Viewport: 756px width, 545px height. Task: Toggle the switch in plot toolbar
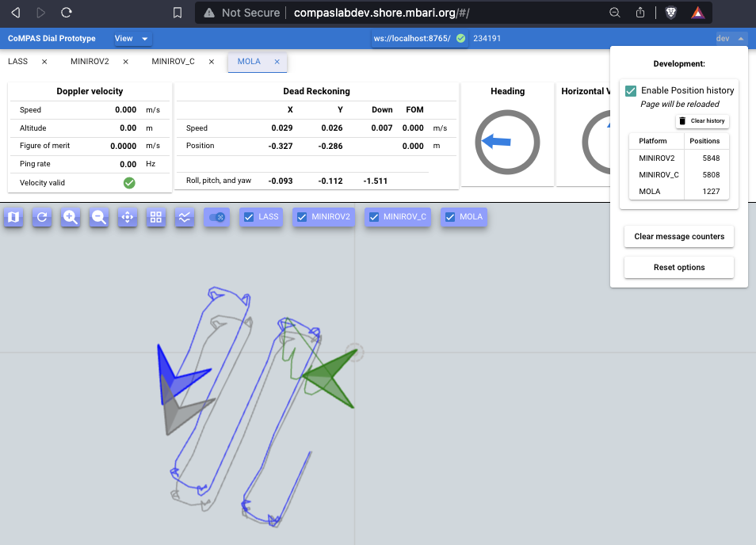pos(216,217)
